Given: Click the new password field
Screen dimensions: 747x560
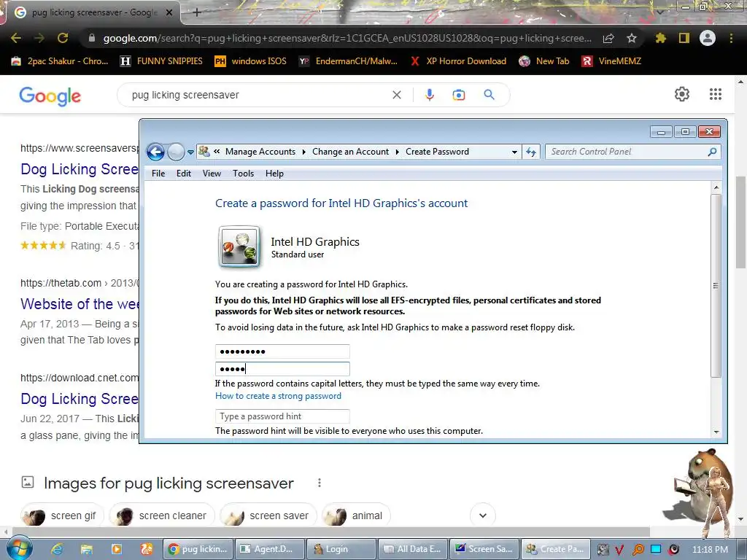Looking at the screenshot, I should pyautogui.click(x=282, y=351).
